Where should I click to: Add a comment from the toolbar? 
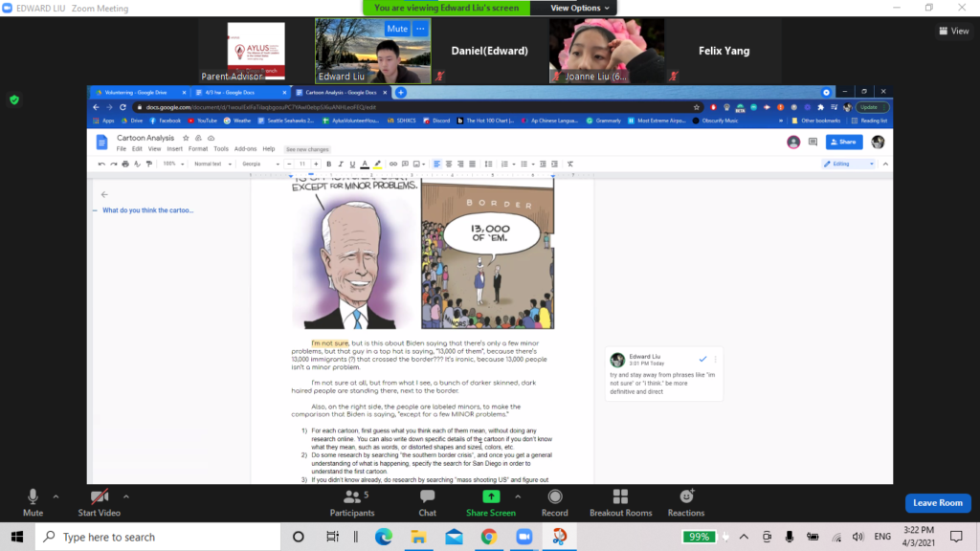coord(405,164)
